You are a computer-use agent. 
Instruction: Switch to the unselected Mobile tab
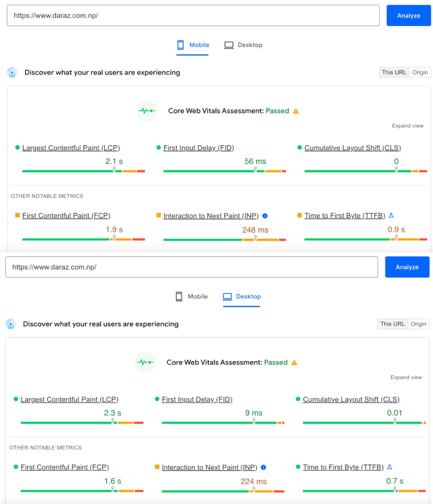(192, 297)
